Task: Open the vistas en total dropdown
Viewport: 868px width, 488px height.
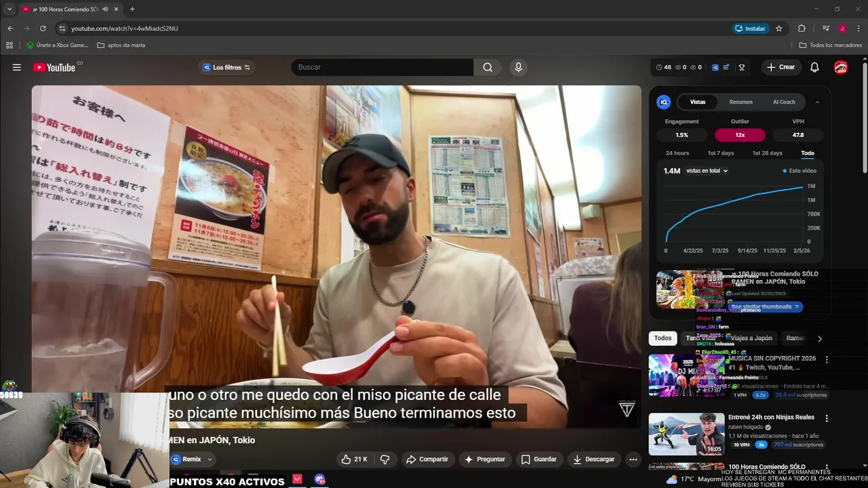Action: coord(707,171)
